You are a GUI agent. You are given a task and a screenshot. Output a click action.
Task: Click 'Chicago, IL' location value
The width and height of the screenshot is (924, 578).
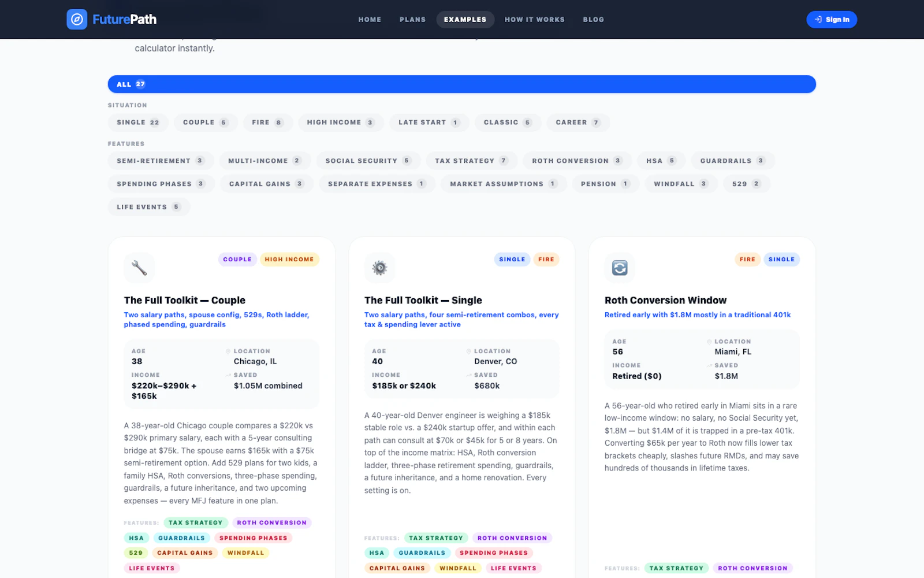click(255, 361)
